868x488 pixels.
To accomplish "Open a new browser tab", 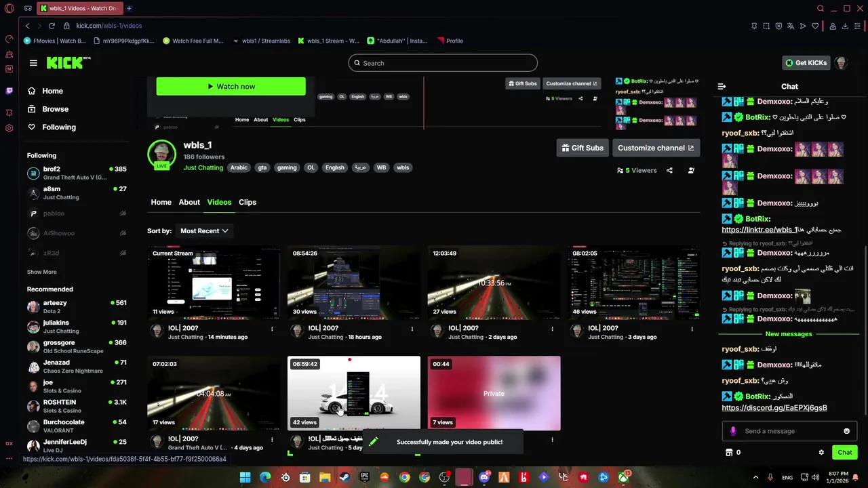I will point(129,9).
